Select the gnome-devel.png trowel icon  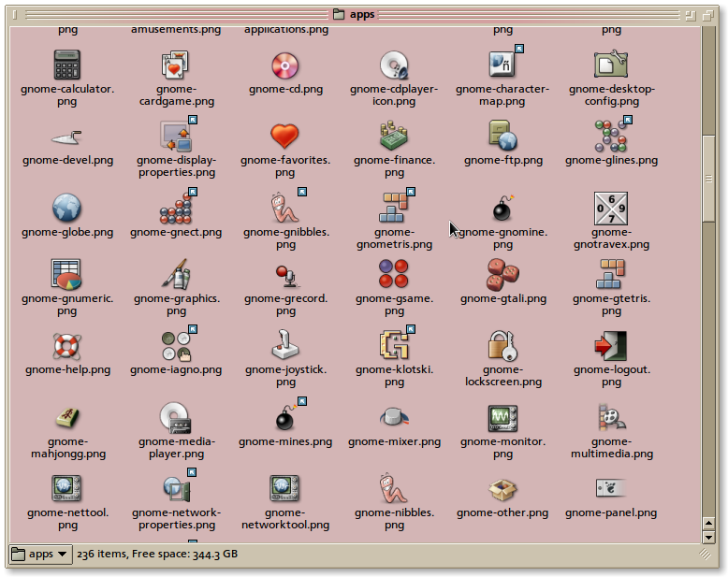pyautogui.click(x=66, y=137)
